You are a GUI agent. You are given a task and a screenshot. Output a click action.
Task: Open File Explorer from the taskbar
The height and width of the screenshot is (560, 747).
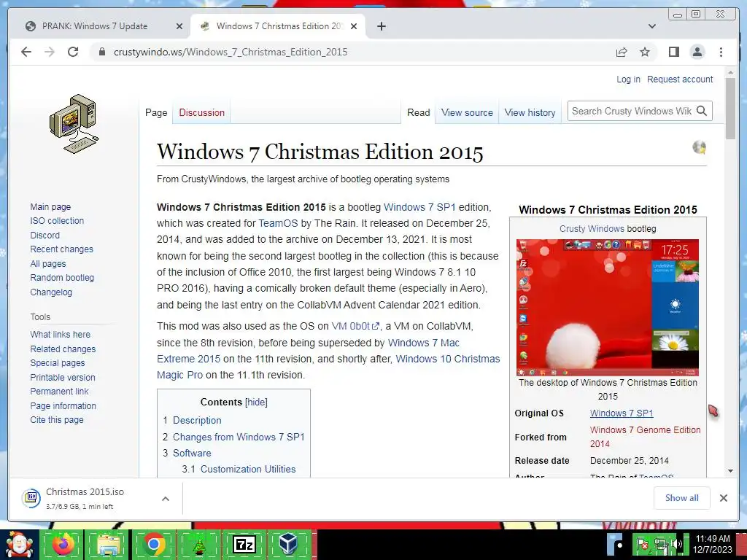pyautogui.click(x=108, y=544)
